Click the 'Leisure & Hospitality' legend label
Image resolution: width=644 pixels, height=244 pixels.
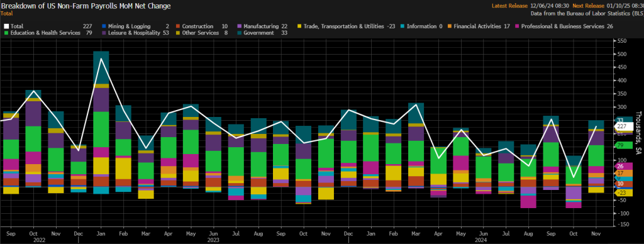(134, 33)
